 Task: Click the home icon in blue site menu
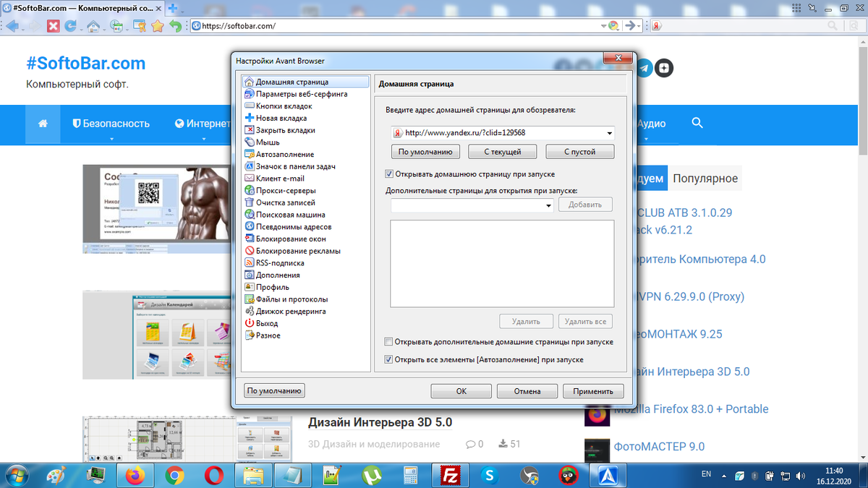coord(43,124)
